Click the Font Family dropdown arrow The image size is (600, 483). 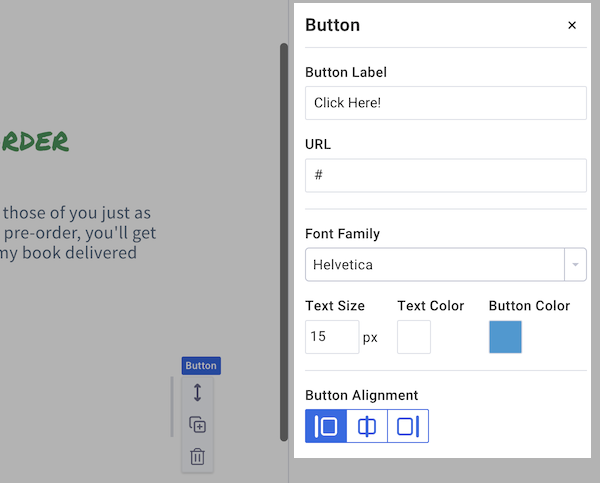(x=575, y=265)
